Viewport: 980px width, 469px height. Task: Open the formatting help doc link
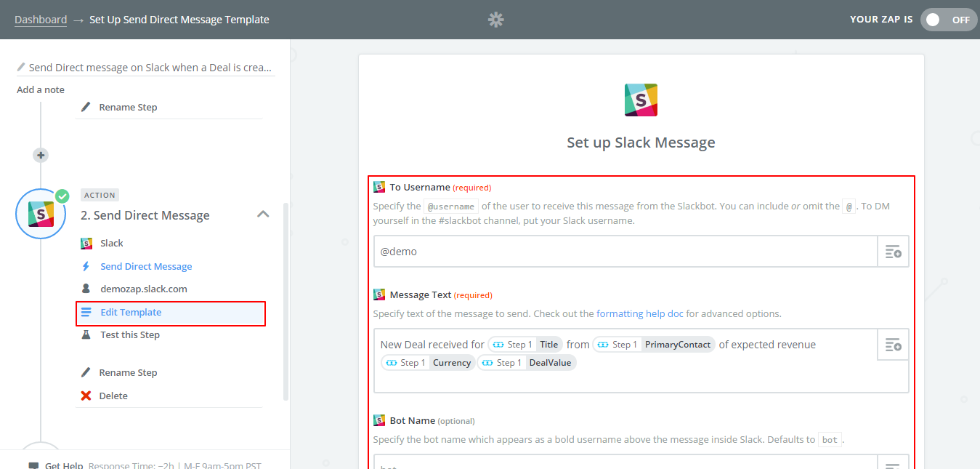click(x=640, y=314)
